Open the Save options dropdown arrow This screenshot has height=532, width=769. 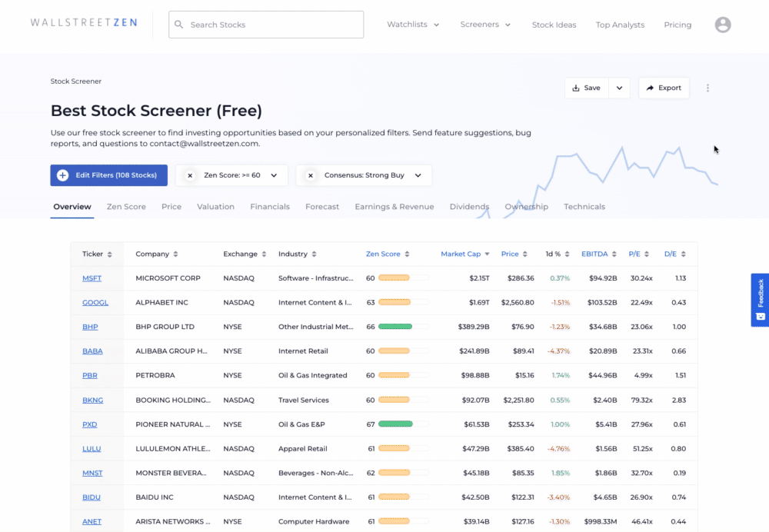point(619,88)
